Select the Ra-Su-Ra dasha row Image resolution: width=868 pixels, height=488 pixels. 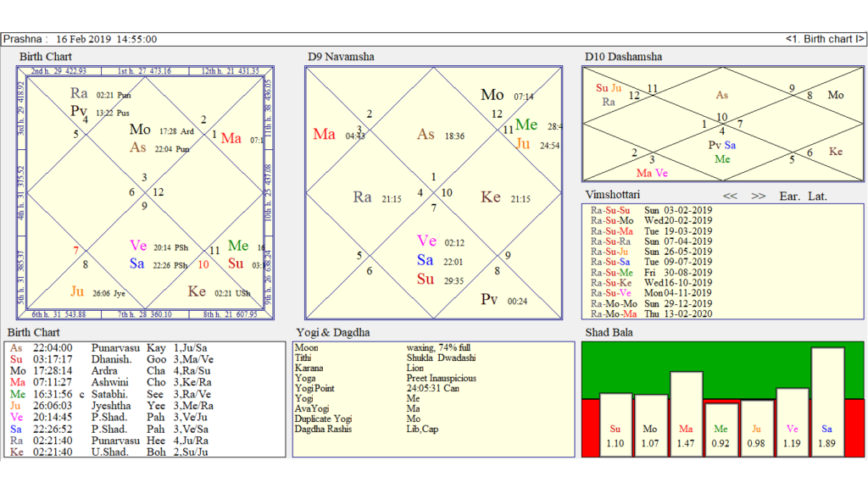pyautogui.click(x=651, y=241)
